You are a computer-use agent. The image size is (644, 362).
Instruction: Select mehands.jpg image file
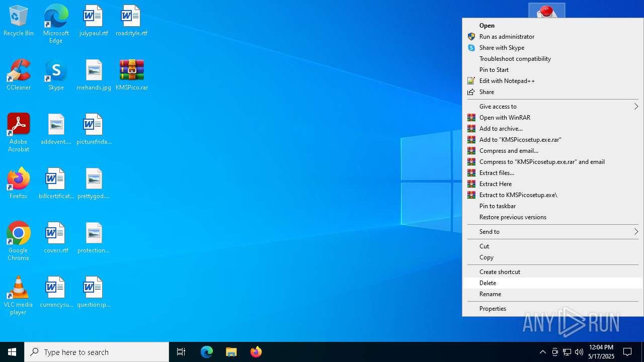point(94,75)
